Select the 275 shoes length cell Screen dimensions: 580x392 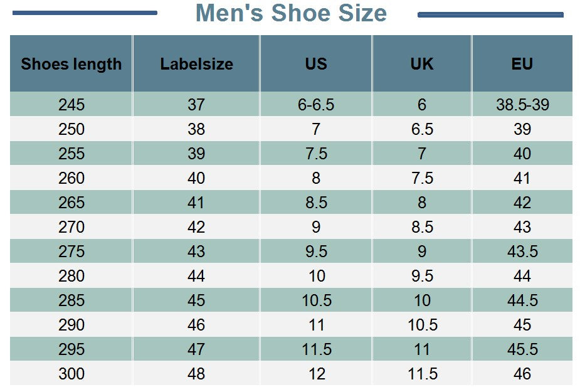click(x=71, y=252)
